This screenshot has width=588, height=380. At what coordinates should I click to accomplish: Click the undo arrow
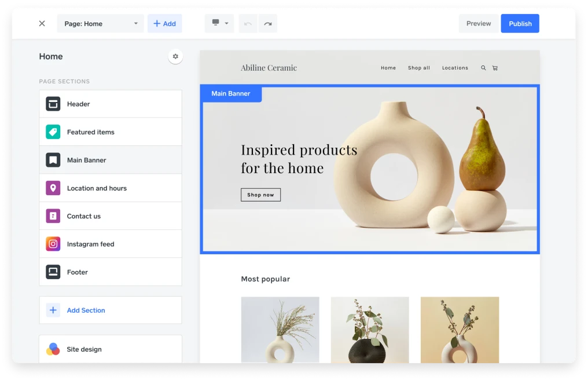coord(248,24)
